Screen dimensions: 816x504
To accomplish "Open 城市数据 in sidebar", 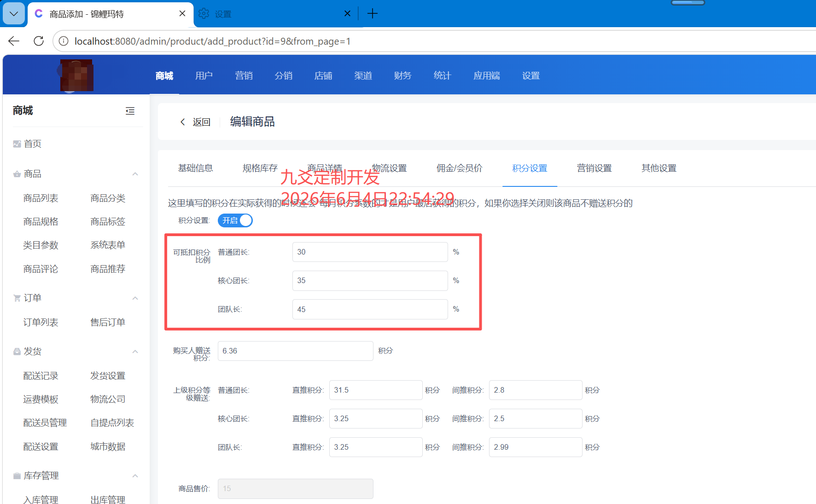I will 108,446.
